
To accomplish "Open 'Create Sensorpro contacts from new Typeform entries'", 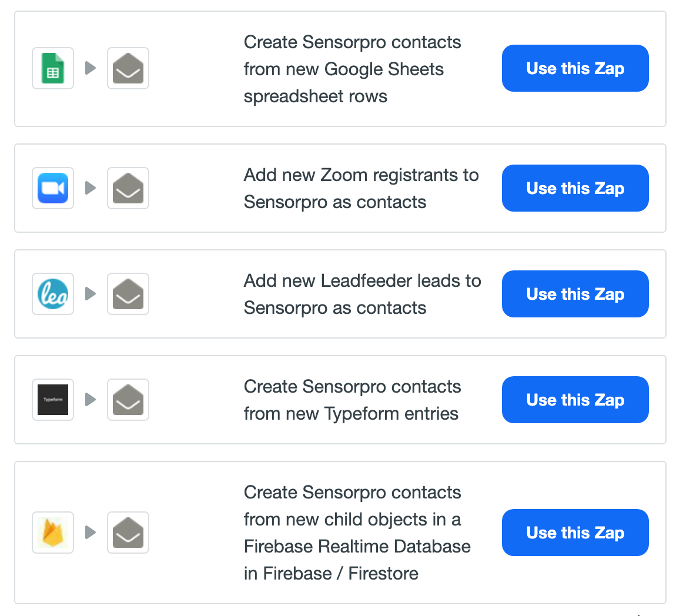I will tap(352, 400).
